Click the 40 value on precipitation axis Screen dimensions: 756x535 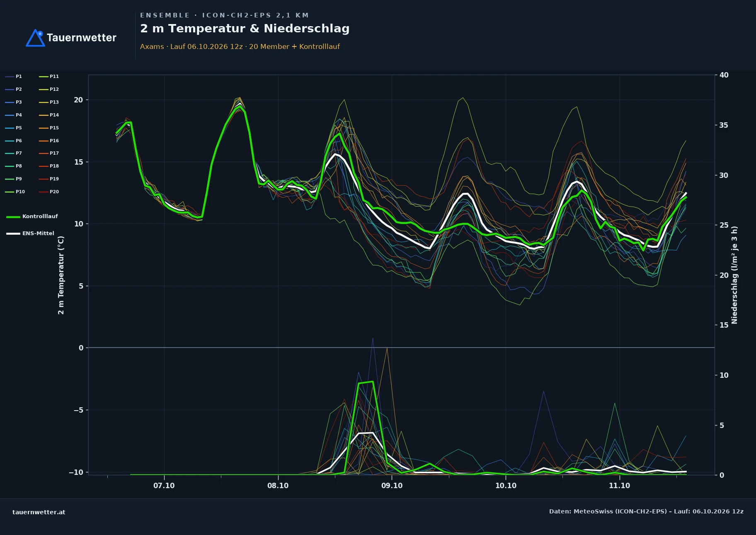coord(724,75)
